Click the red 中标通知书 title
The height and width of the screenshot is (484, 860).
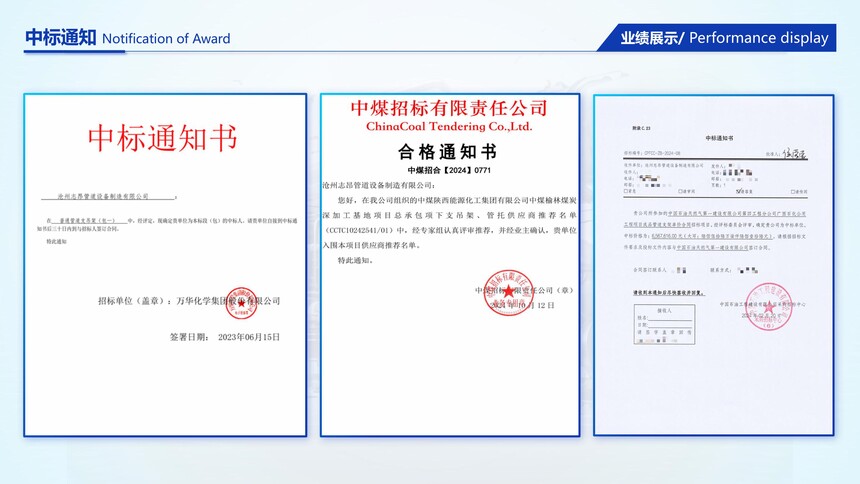pos(162,138)
